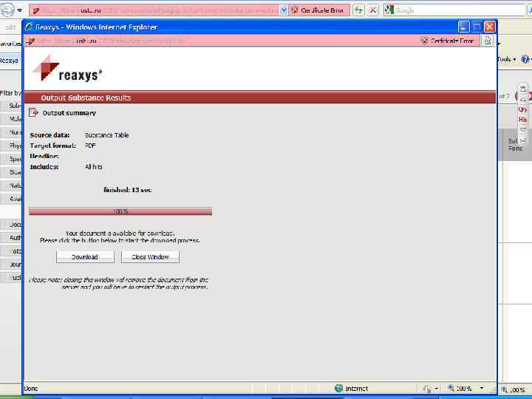Open main address bar dropdown arrow

(x=284, y=10)
